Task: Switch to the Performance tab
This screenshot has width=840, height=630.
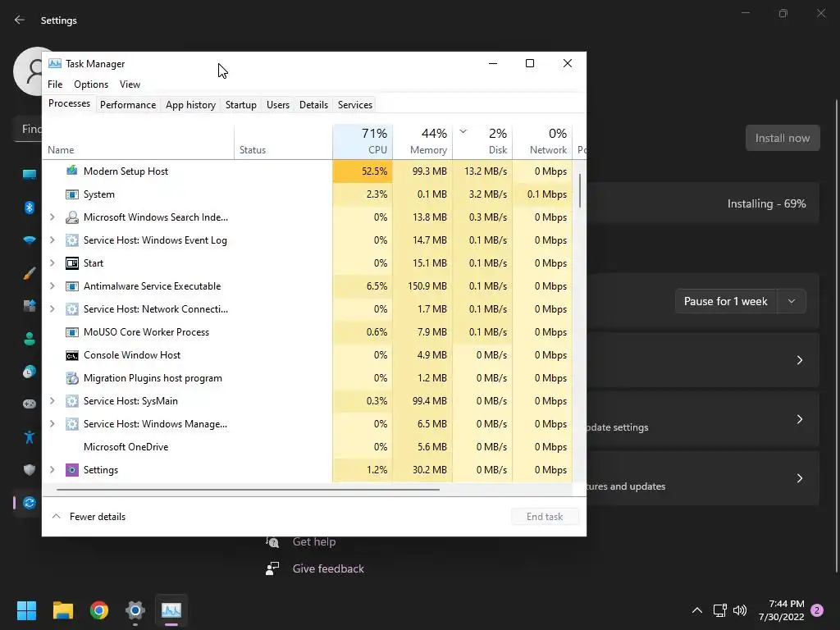Action: (x=128, y=104)
